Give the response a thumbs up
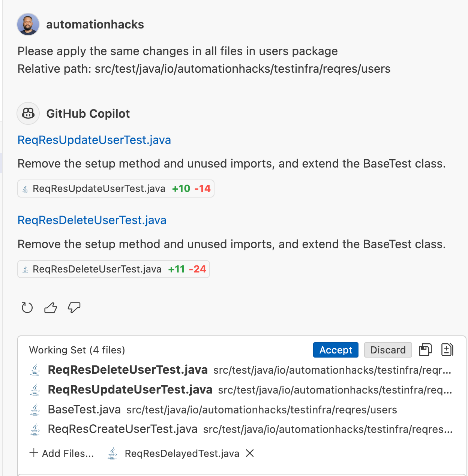The height and width of the screenshot is (476, 468). (51, 307)
